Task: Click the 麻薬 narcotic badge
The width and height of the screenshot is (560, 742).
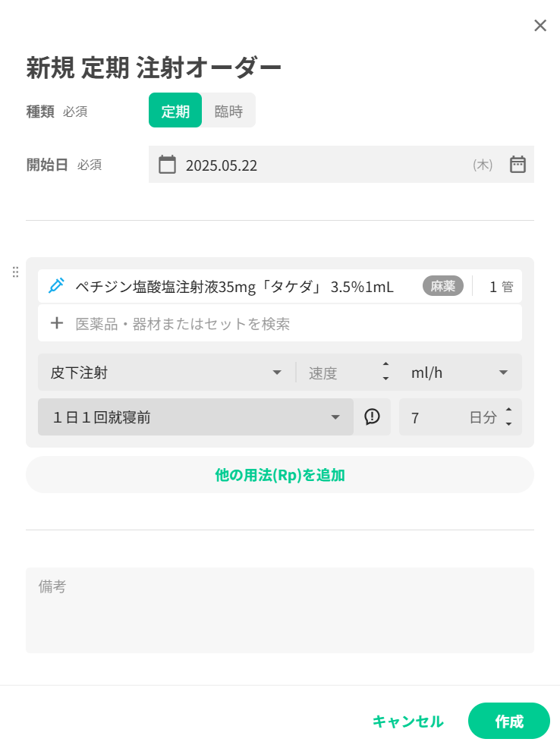Action: coord(442,286)
